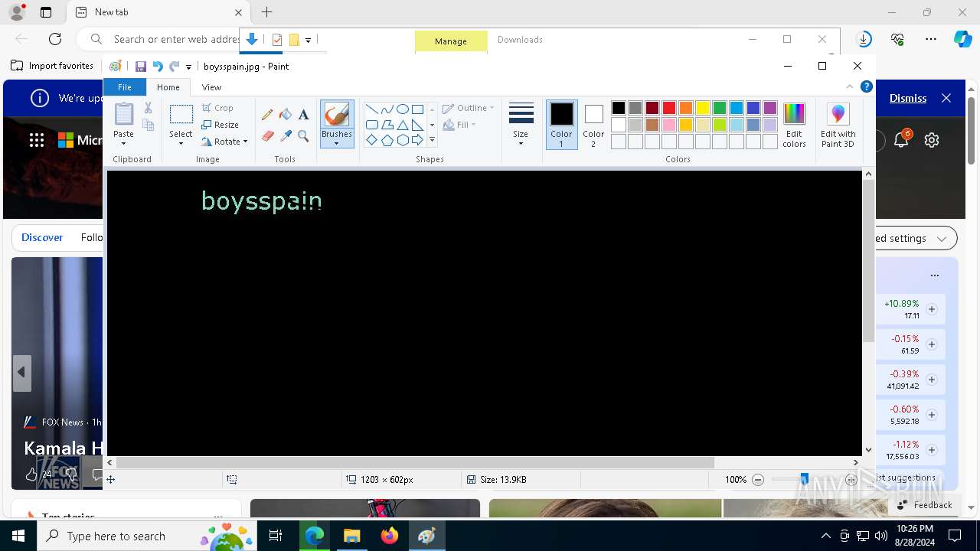The width and height of the screenshot is (980, 551).
Task: Choose the Oval shape
Action: coord(402,109)
